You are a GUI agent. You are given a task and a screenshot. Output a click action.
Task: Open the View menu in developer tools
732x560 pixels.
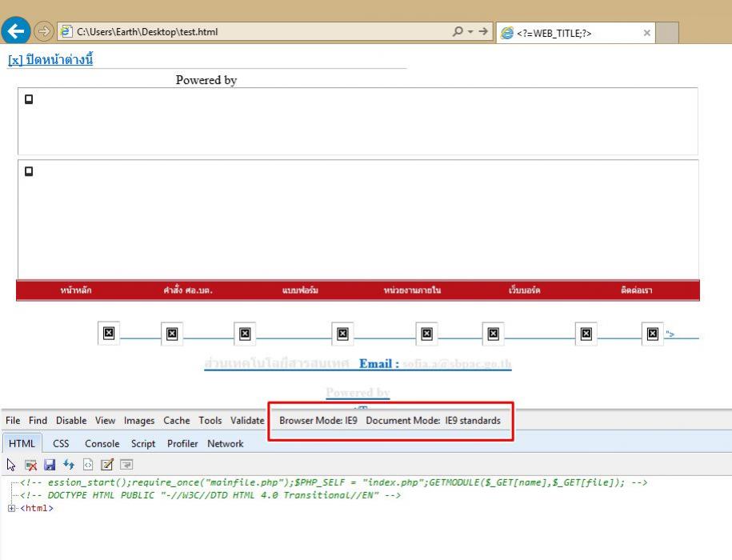(x=105, y=421)
